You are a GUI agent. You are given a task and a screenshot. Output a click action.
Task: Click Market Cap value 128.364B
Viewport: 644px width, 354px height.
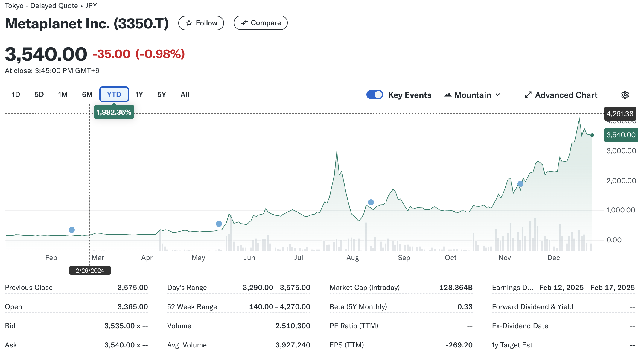(456, 288)
